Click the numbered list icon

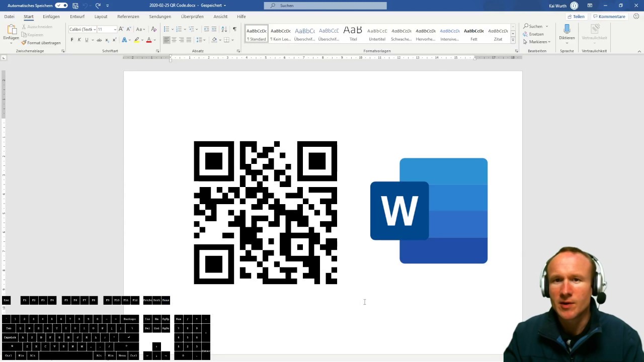coord(179,29)
